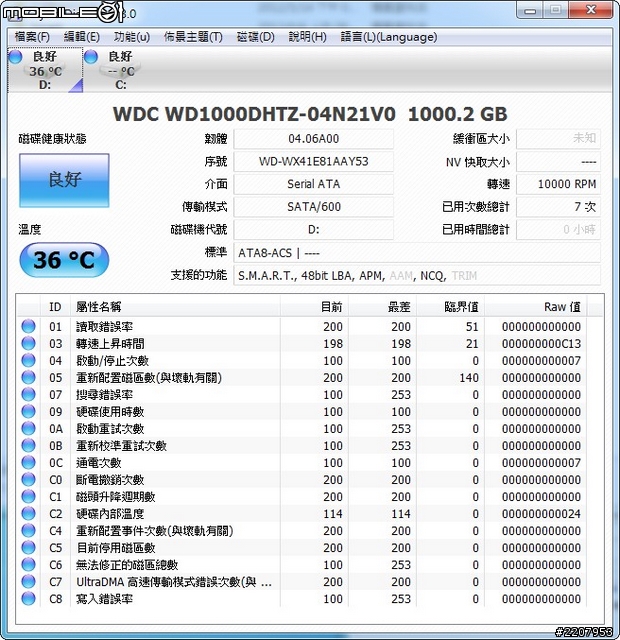Select the 讀取錯誤率 attribute name
Viewport: 620px width, 640px height.
pyautogui.click(x=104, y=327)
